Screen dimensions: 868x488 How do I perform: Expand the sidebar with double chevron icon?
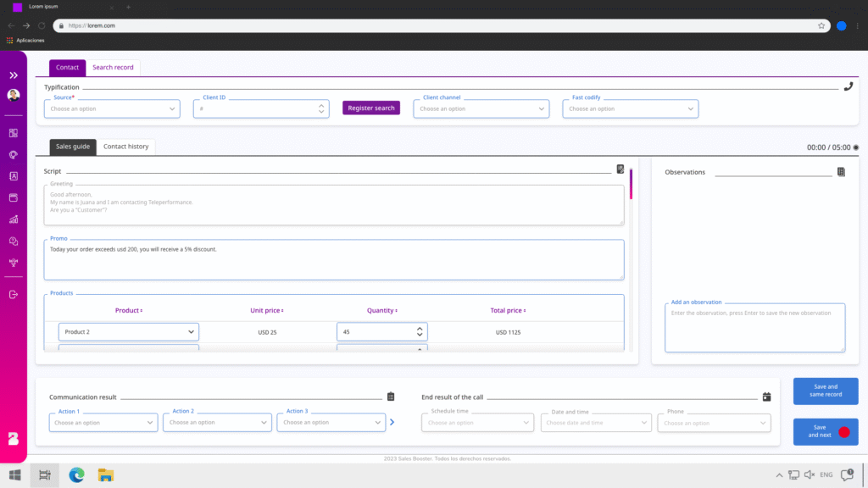tap(14, 75)
